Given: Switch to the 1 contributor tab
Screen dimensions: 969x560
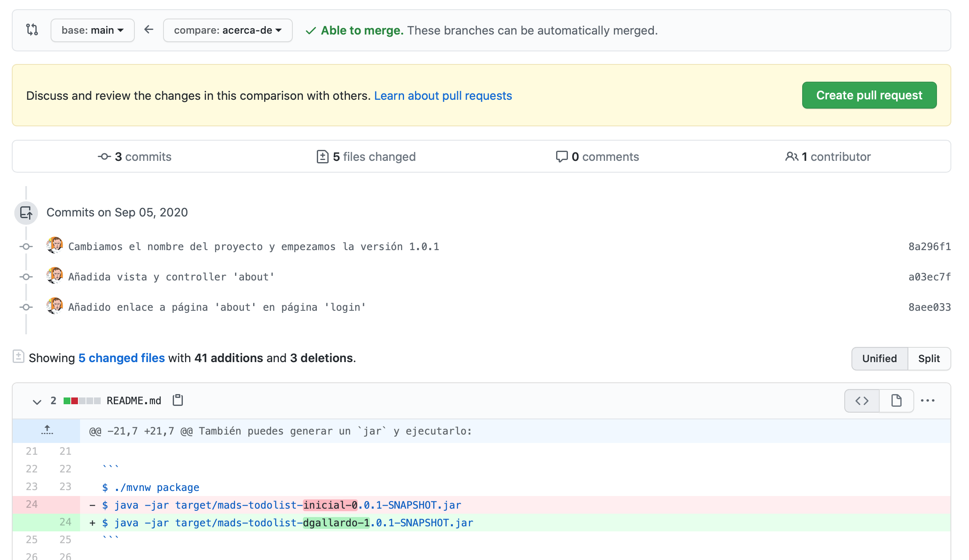Looking at the screenshot, I should click(x=828, y=157).
